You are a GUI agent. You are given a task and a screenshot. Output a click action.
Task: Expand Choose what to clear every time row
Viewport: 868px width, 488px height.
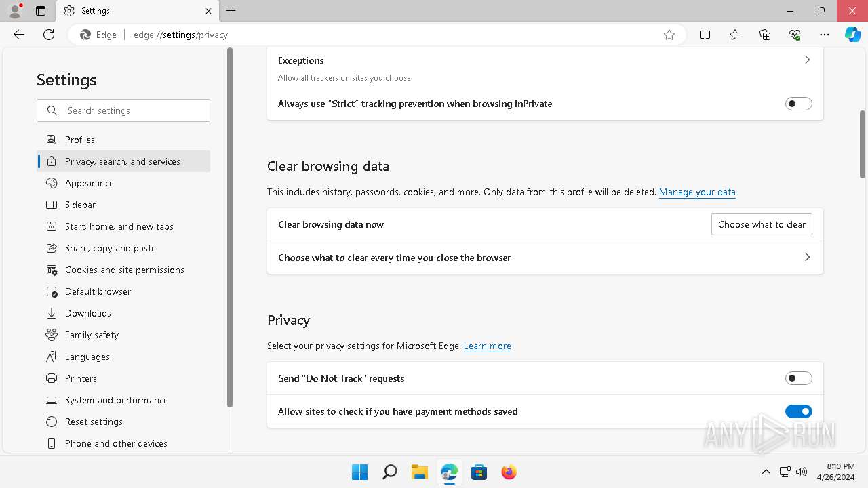[545, 258]
